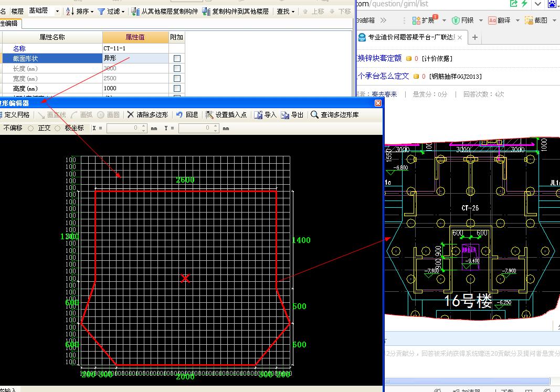Click the 导出 export icon
The width and height of the screenshot is (560, 392).
point(284,115)
